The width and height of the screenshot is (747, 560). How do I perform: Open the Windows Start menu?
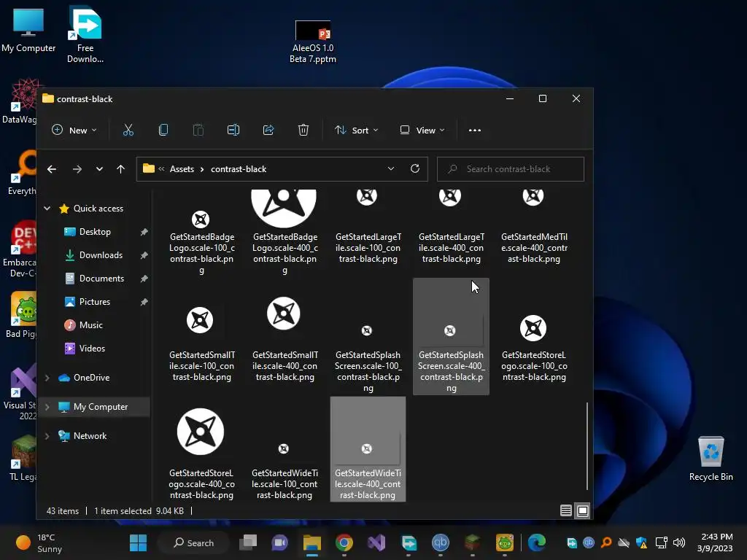pyautogui.click(x=138, y=542)
